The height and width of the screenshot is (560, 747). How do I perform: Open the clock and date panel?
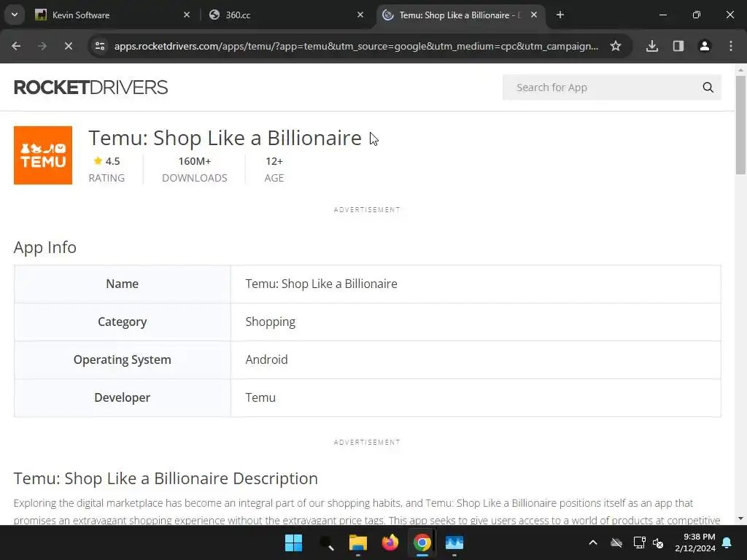pyautogui.click(x=695, y=542)
